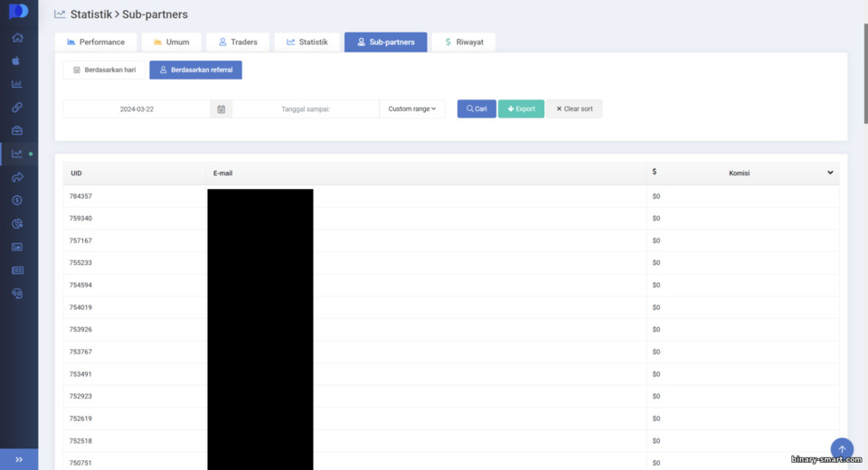This screenshot has height=470, width=868.
Task: Select the Berdasarkan referral view
Action: 196,70
